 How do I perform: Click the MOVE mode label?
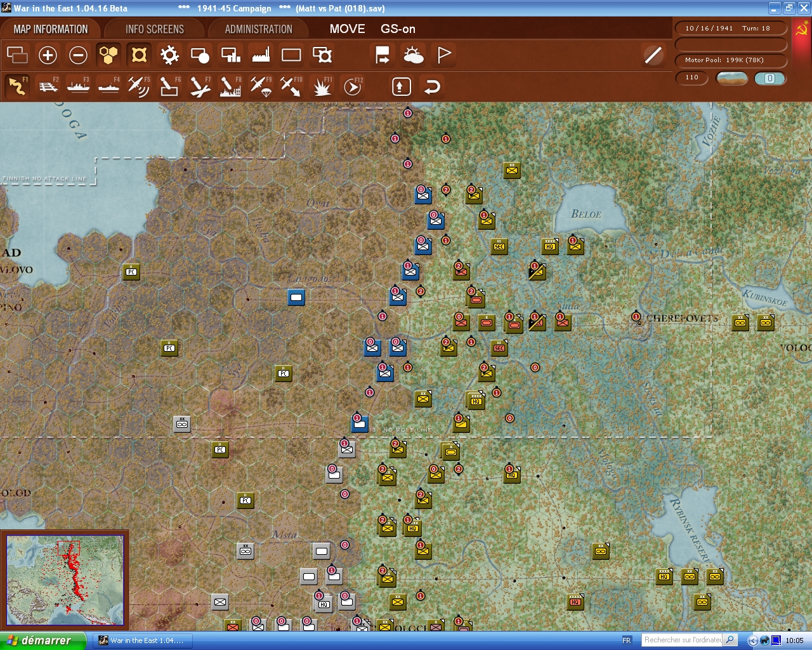347,29
